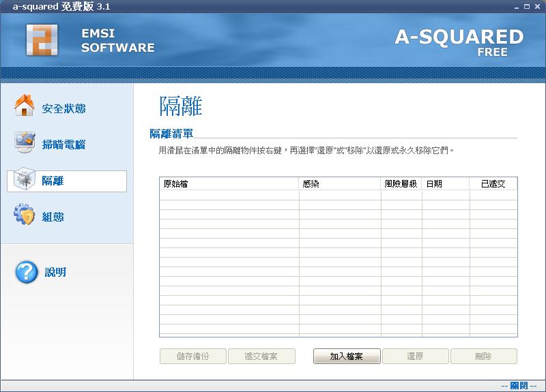
Task: Click the 加入檔案 button
Action: point(347,356)
